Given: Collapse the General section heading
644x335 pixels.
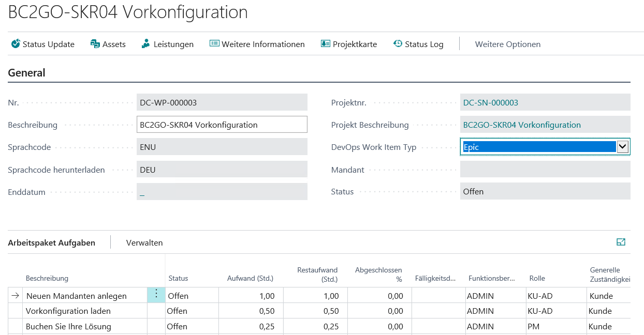Looking at the screenshot, I should [x=26, y=73].
